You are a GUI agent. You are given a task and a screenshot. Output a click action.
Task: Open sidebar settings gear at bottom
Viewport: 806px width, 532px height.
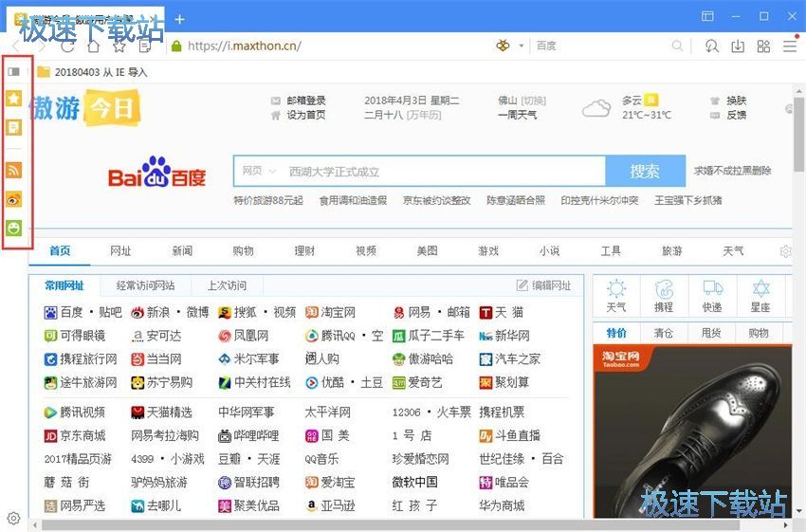tap(14, 518)
